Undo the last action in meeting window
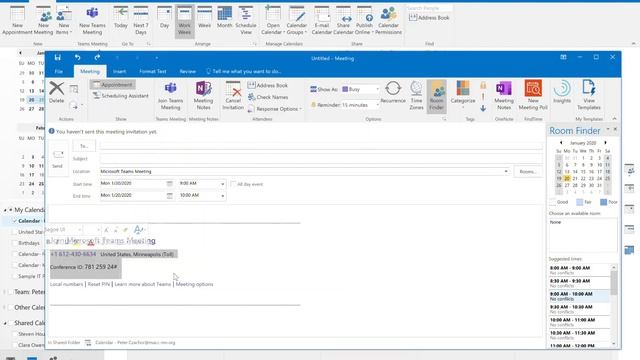 (x=78, y=58)
